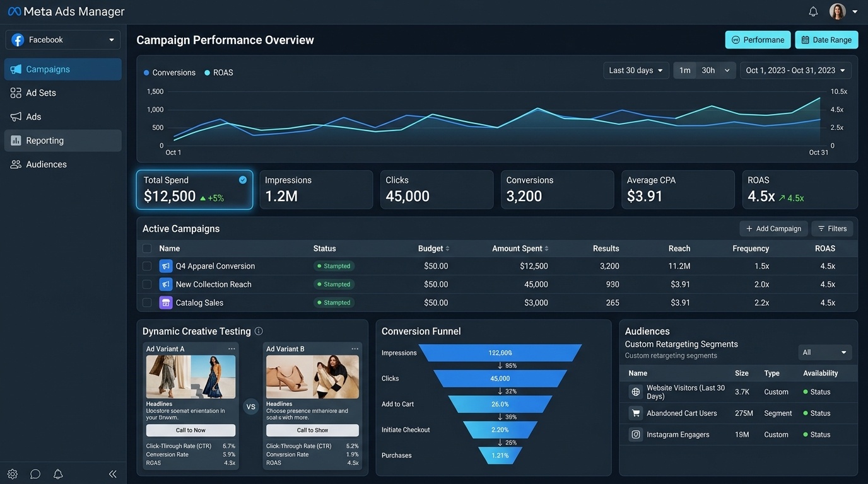The image size is (868, 484).
Task: Open the Ad Variant A image thumbnail
Action: point(191,377)
